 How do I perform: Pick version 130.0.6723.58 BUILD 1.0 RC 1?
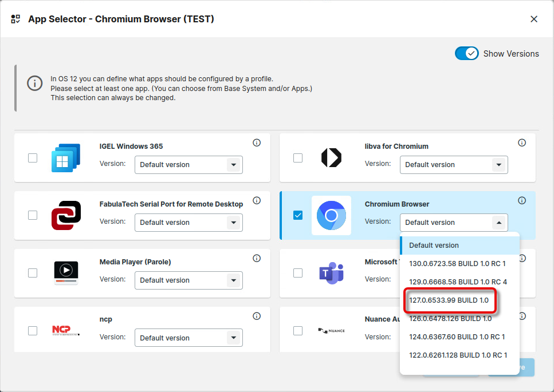click(457, 264)
